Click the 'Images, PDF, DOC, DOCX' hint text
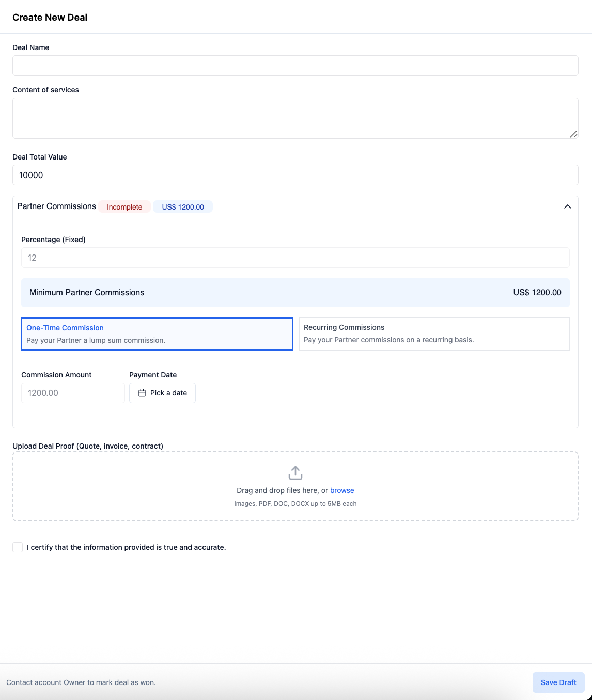The image size is (592, 700). 295,504
